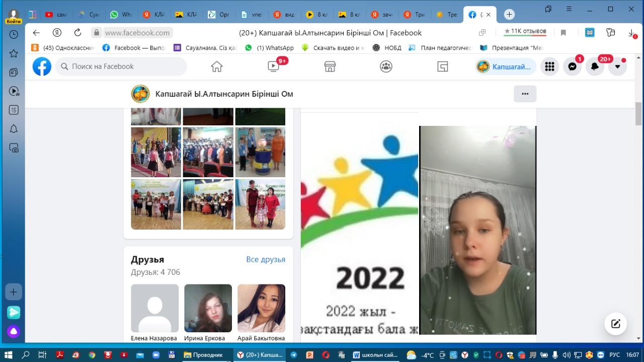Open WhatsApp bookmark in bookmarks bar
The image size is (644, 362).
coord(269,48)
